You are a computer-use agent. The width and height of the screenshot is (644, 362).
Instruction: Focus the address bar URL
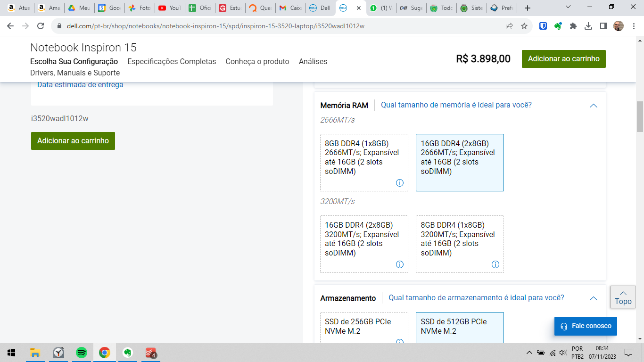[215, 26]
